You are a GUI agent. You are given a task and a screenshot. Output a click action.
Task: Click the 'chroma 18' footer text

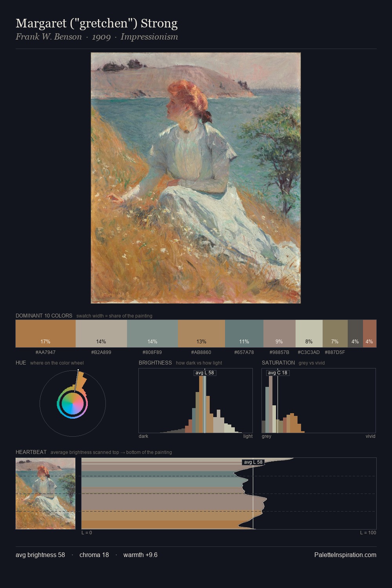pyautogui.click(x=94, y=555)
